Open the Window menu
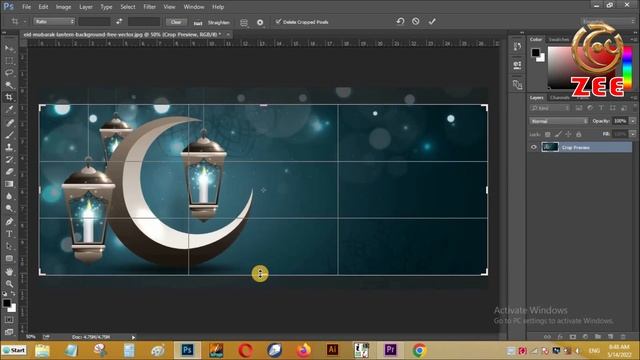This screenshot has width=640, height=360. (x=193, y=7)
